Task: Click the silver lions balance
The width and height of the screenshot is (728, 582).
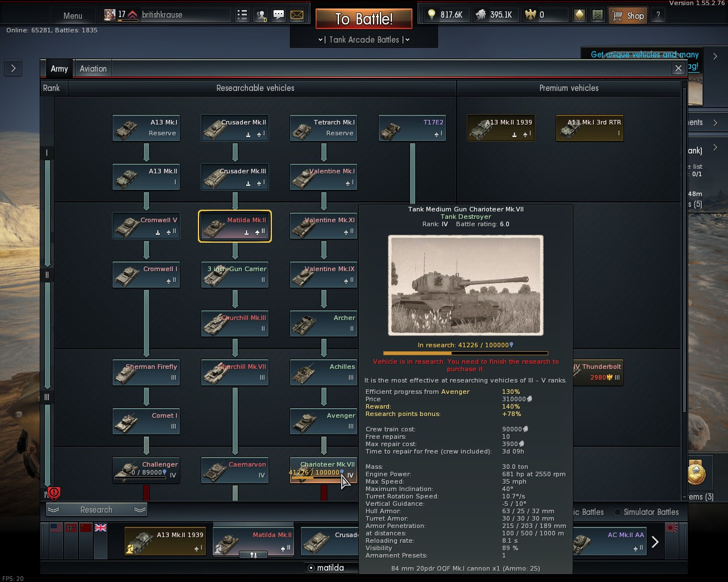Action: [x=494, y=15]
